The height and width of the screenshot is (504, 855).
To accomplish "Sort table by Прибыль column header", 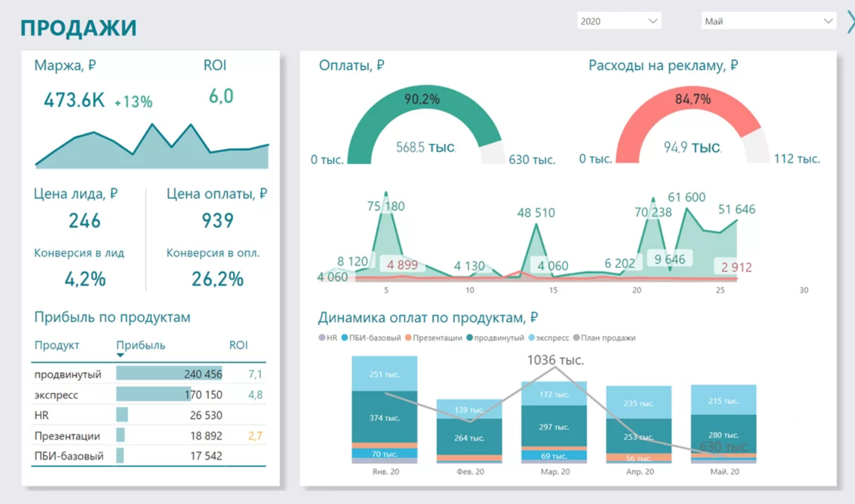I will (141, 345).
